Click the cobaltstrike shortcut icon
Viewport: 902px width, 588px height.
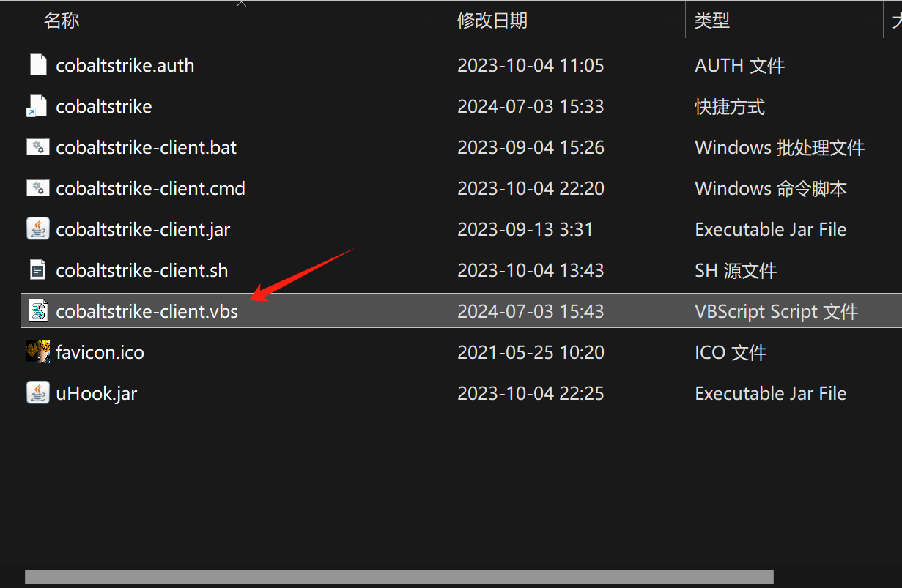point(38,106)
